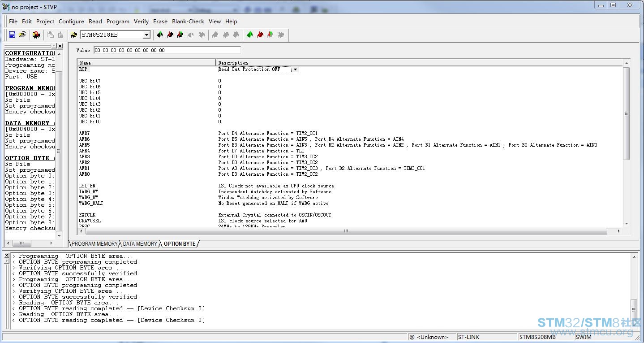Click the option table horizontal scrollbar thumb
The image size is (644, 343).
[345, 231]
